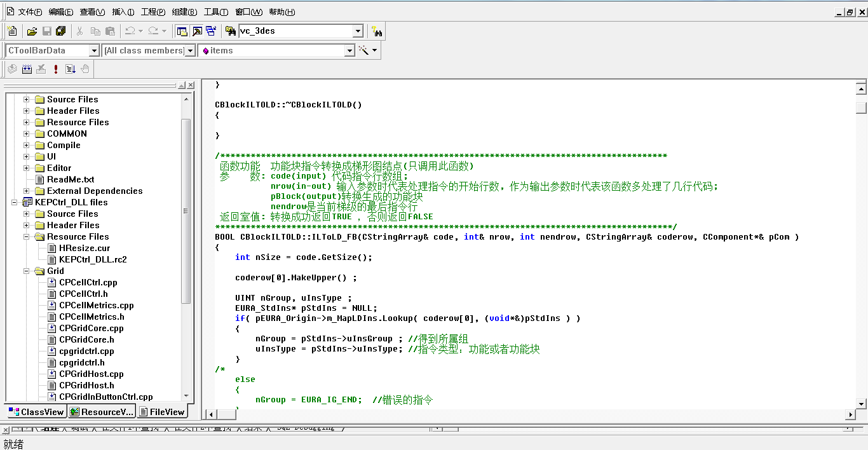Open the 工程(P) menu

click(153, 11)
